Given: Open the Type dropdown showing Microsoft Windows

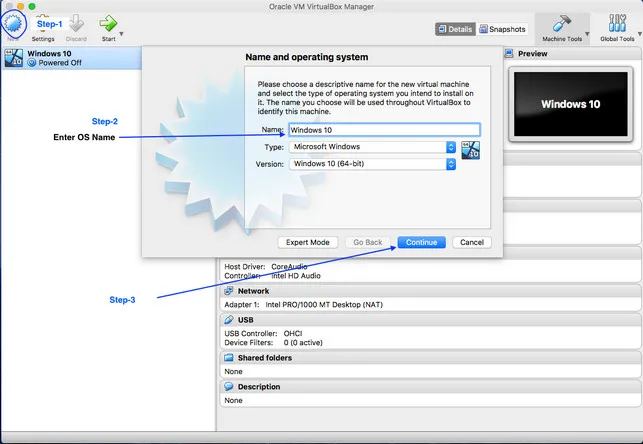Looking at the screenshot, I should click(372, 147).
